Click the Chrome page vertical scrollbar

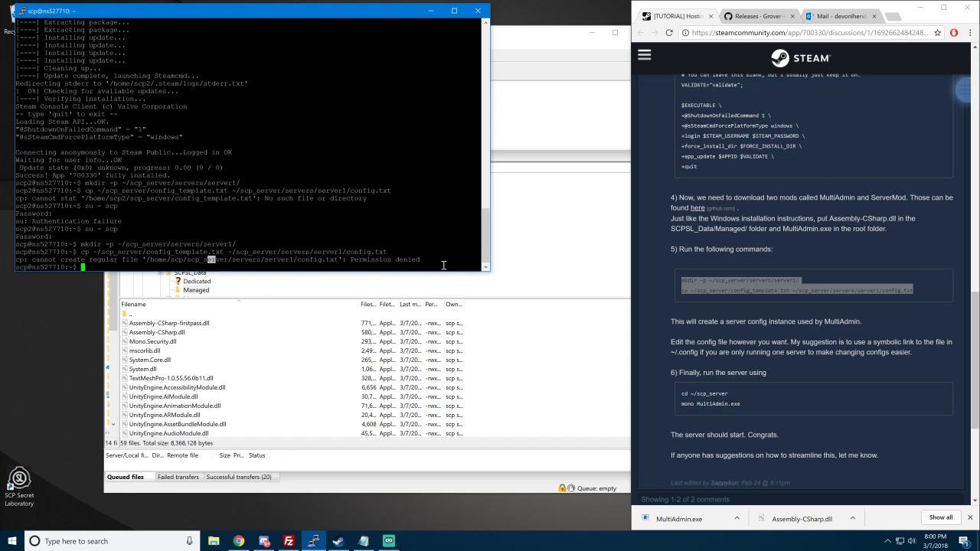coord(975,360)
